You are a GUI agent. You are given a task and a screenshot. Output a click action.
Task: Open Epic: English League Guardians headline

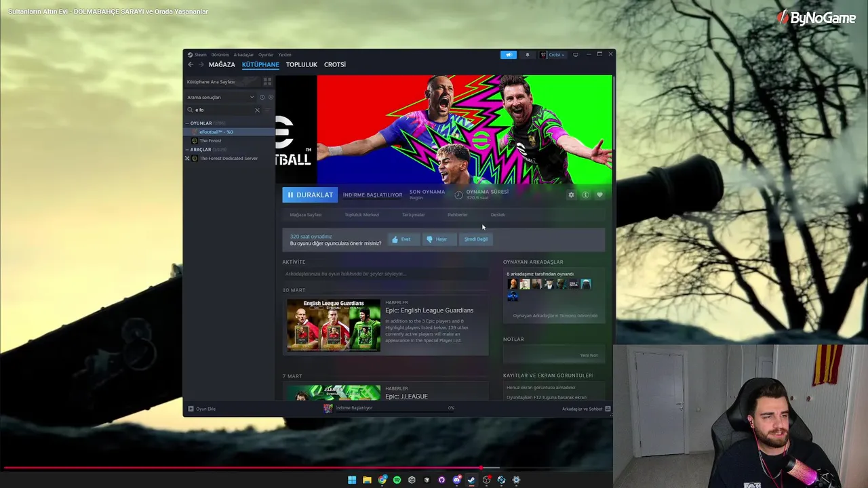(429, 310)
